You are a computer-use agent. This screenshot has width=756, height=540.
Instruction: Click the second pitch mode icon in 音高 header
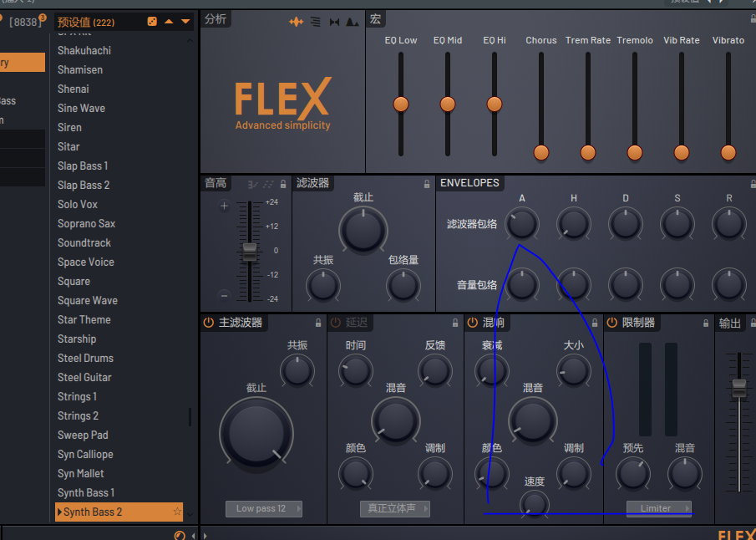pyautogui.click(x=268, y=185)
